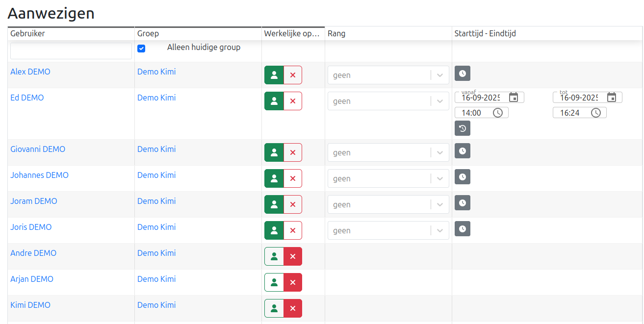Mark Andre DEMO as present
The image size is (644, 324).
pyautogui.click(x=274, y=256)
